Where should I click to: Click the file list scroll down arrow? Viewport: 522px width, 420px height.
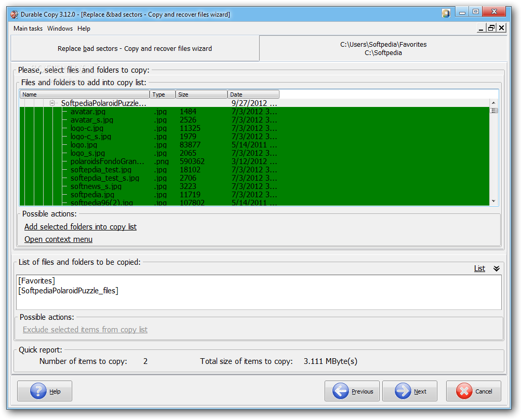(494, 201)
